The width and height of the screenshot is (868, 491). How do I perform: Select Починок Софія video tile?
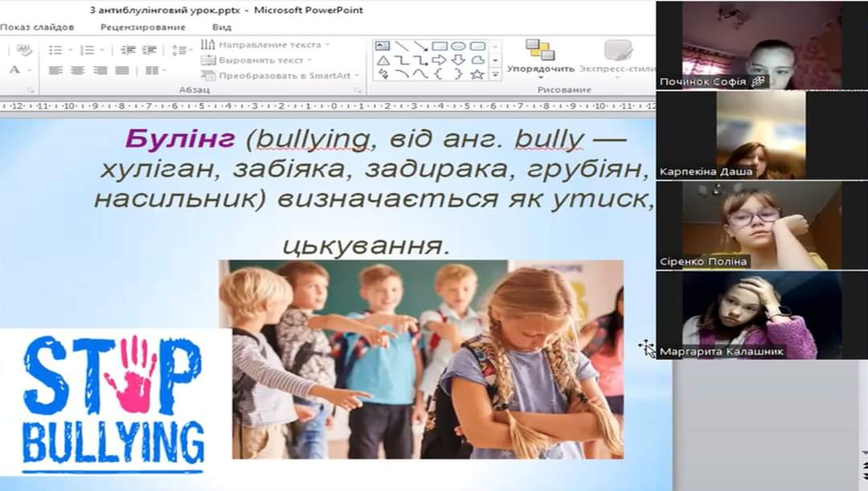click(762, 45)
